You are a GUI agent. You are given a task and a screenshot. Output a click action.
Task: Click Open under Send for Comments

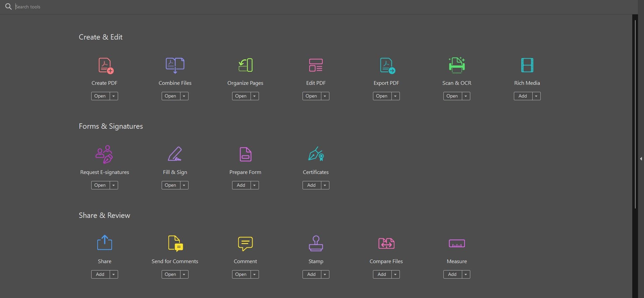171,275
